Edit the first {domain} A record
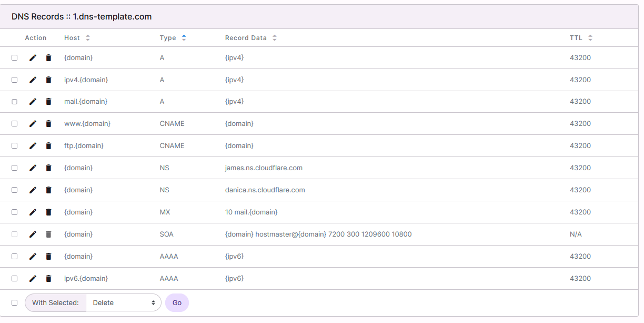Screen dimensions: 644x323 pyautogui.click(x=33, y=57)
